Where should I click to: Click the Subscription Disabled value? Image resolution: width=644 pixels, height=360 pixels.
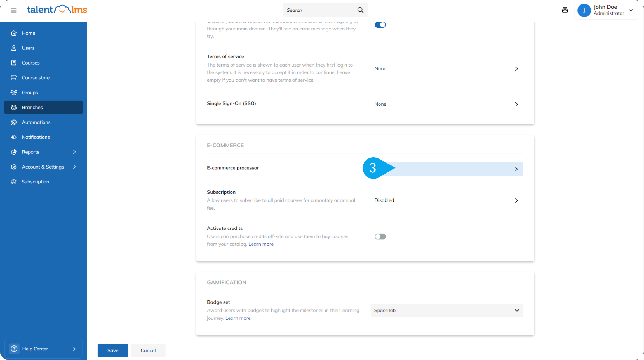(x=384, y=200)
